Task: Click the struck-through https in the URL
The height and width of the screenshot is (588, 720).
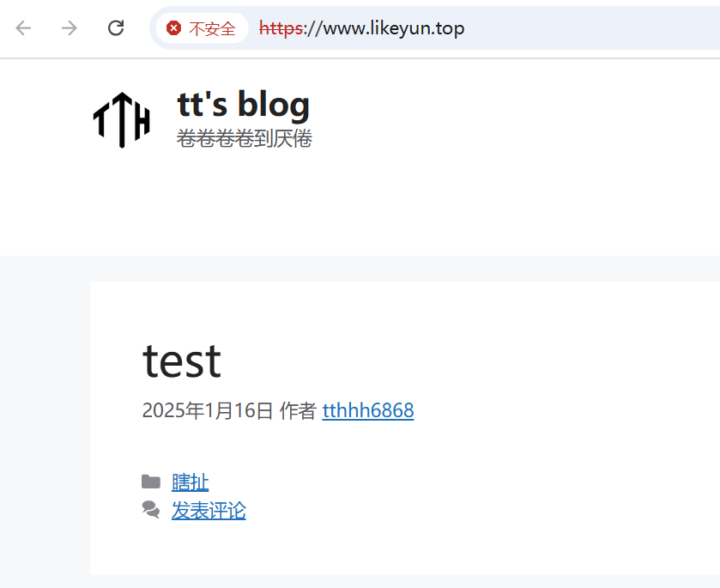Action: tap(281, 28)
